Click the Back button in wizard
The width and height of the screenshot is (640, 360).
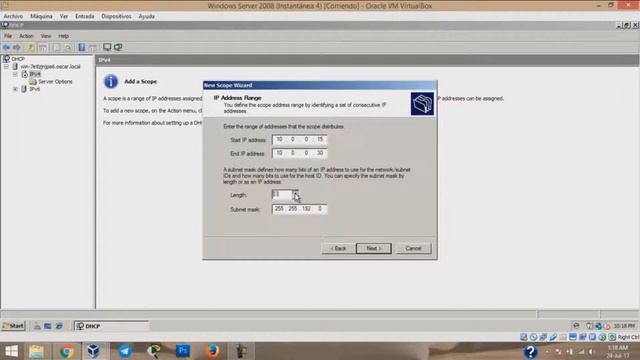point(338,248)
